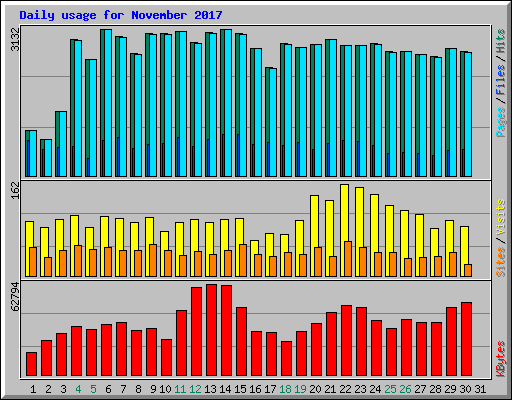Click the cyan files bar for day 17
Image resolution: width=512 pixels, height=400 pixels.
click(273, 122)
